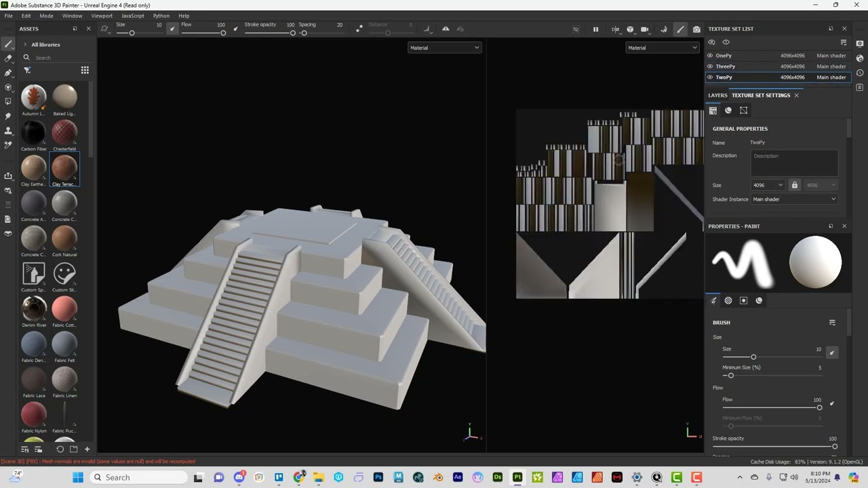Close the Assets panel
Image resolution: width=868 pixels, height=488 pixels.
[88, 29]
